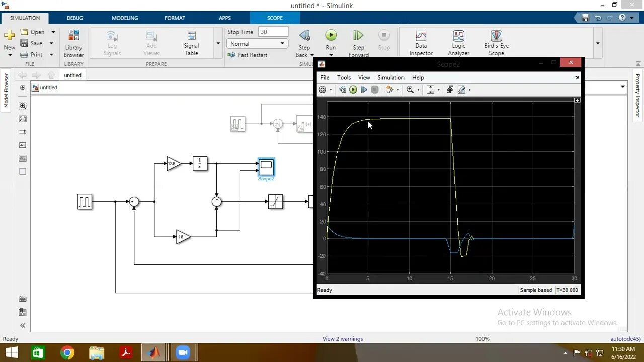644x362 pixels.
Task: Open the Scope Tools menu
Action: click(344, 77)
